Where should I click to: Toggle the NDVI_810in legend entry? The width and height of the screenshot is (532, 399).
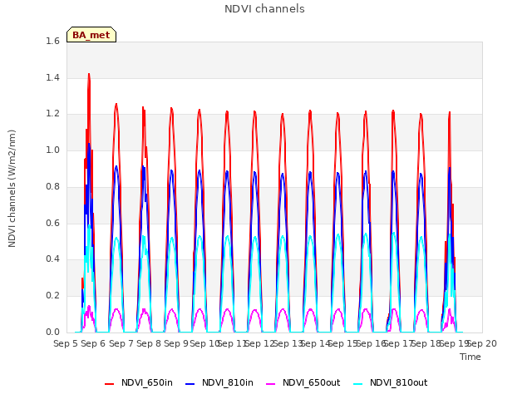pos(219,382)
